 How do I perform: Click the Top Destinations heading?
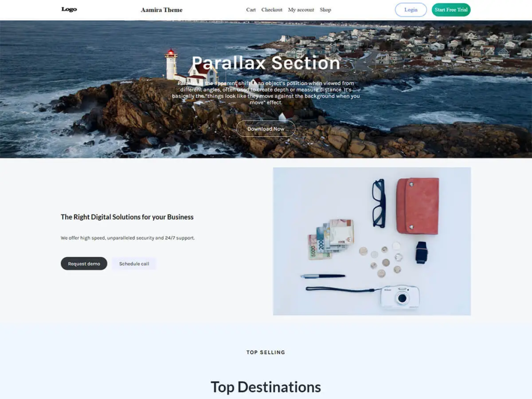coord(265,387)
